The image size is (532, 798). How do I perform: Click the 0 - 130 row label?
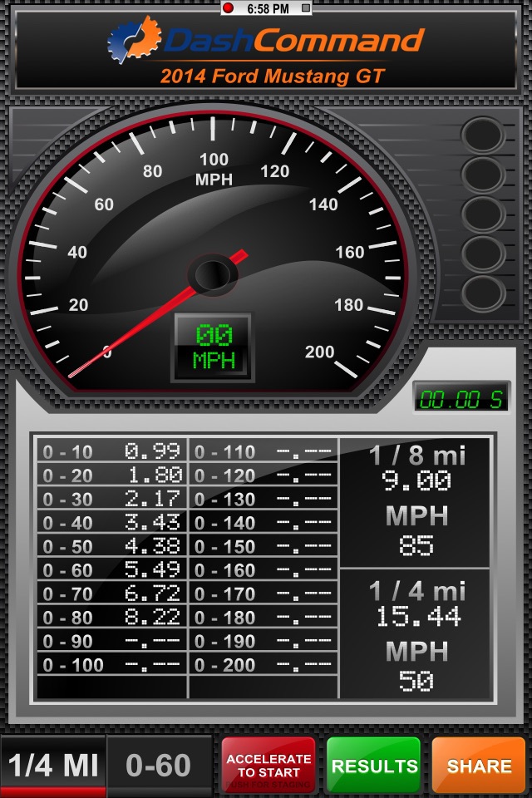(x=224, y=500)
